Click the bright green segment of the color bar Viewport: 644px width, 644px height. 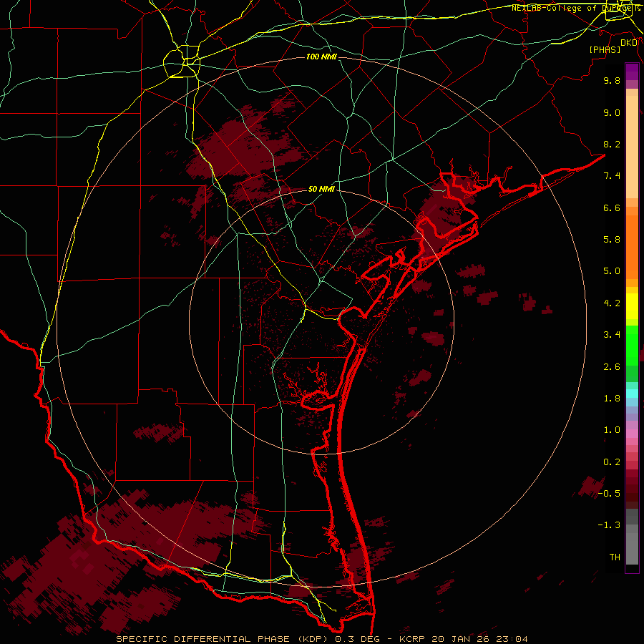tap(632, 345)
